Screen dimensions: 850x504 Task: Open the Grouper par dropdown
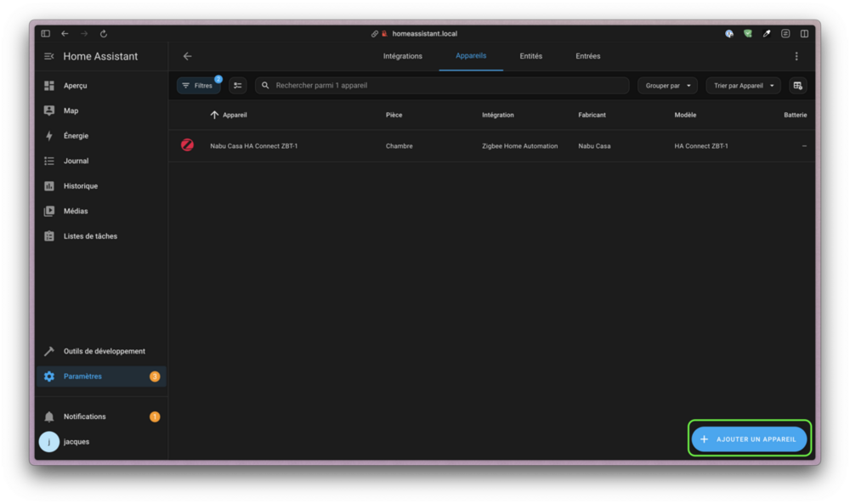(667, 86)
